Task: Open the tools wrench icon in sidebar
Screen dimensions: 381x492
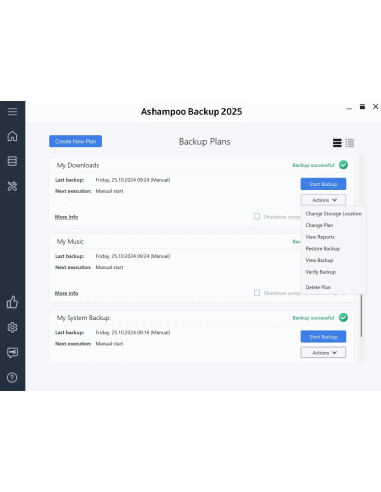Action: 12,186
